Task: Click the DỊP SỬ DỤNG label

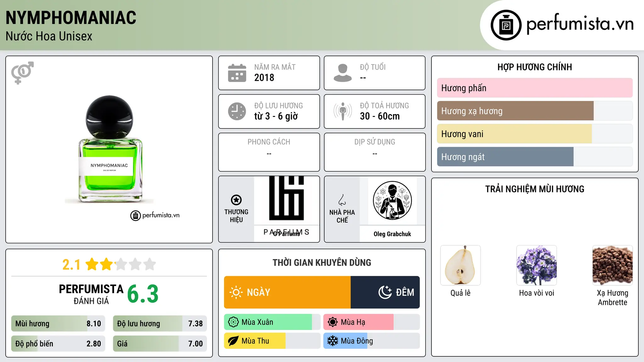Action: [x=375, y=142]
